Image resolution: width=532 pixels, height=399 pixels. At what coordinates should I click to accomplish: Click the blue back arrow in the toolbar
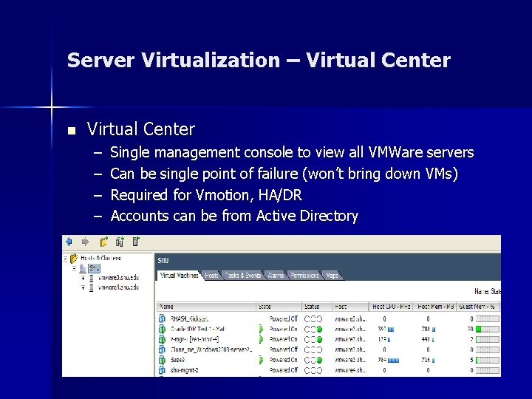[x=69, y=242]
